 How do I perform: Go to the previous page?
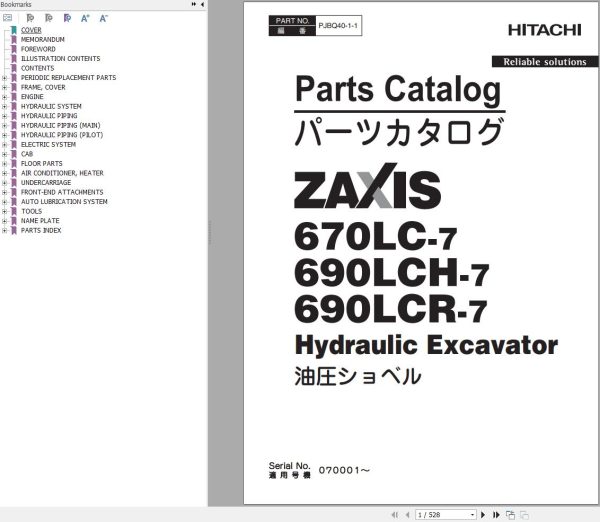coord(408,515)
